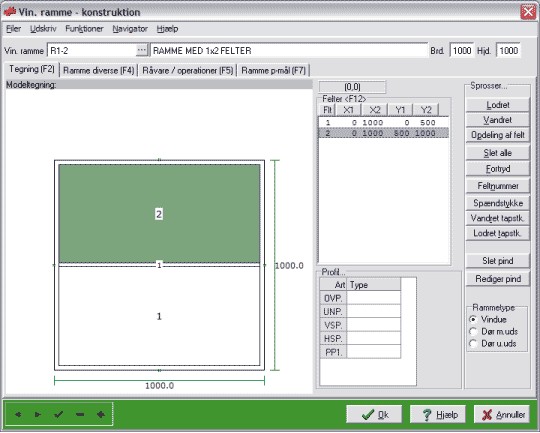
Task: Select Dør m.uds frame type
Action: point(473,331)
